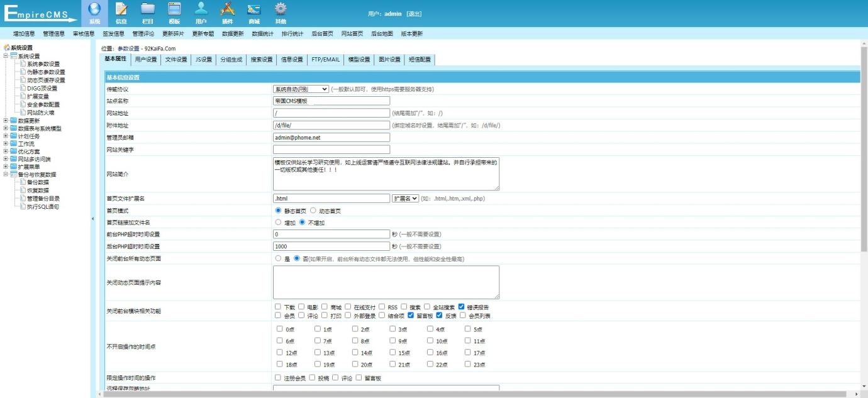The height and width of the screenshot is (398, 868).
Task: Expand the 工作流 tree node
Action: [x=6, y=144]
